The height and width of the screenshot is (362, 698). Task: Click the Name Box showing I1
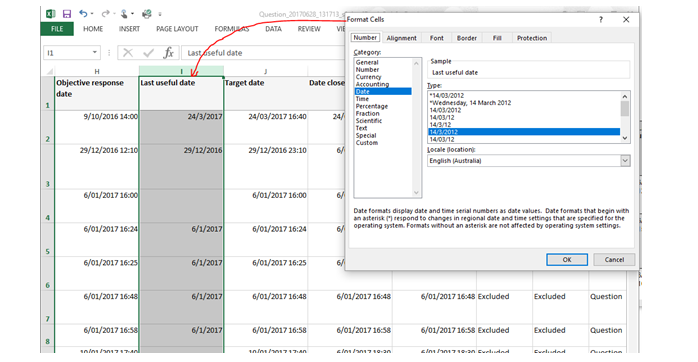pyautogui.click(x=67, y=53)
